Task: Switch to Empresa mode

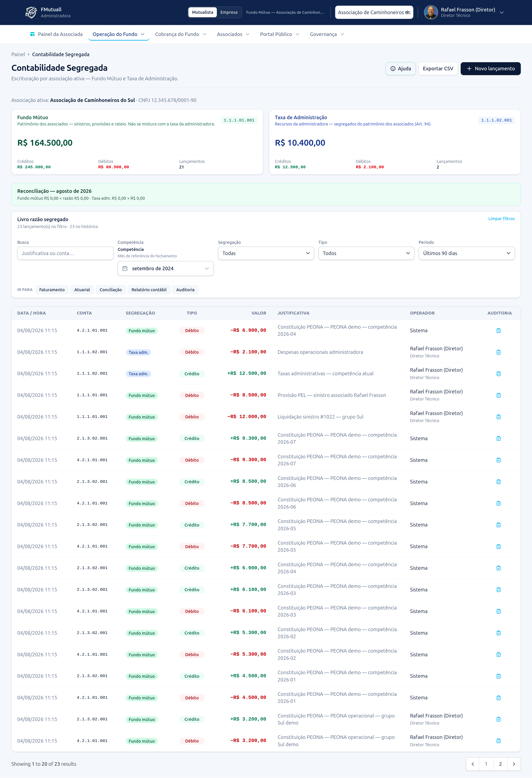Action: pos(229,12)
